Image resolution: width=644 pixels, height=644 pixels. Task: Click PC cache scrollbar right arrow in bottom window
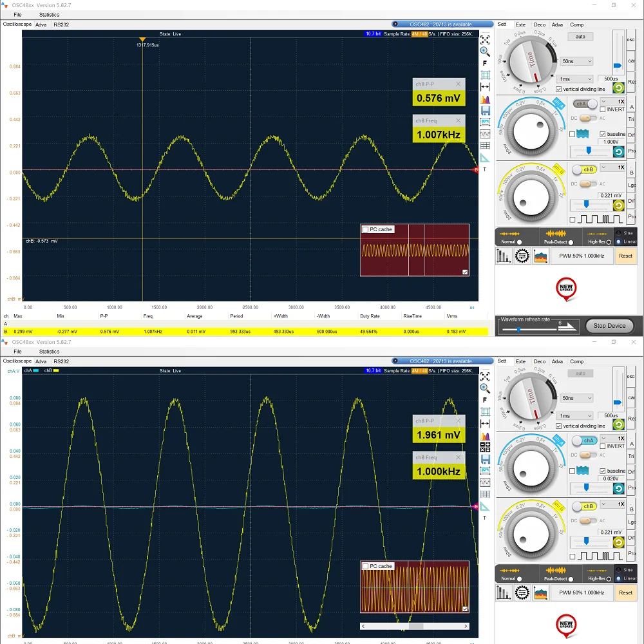pyautogui.click(x=466, y=627)
